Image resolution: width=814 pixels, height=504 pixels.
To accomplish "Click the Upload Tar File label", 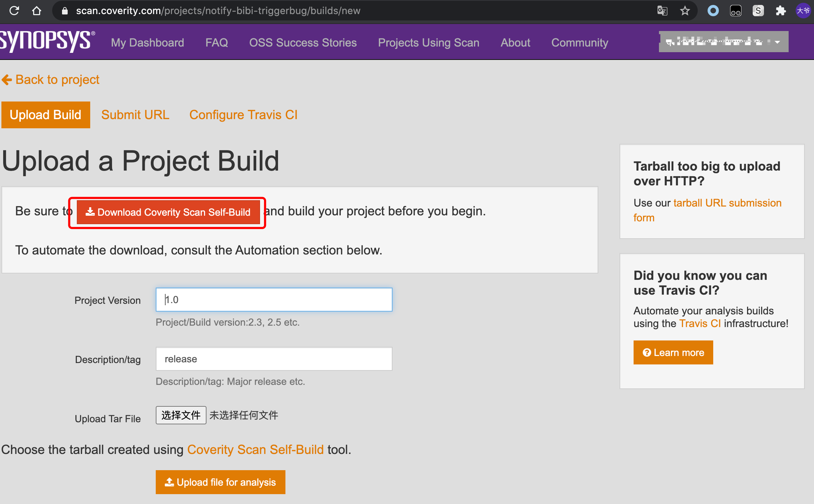I will [x=107, y=419].
